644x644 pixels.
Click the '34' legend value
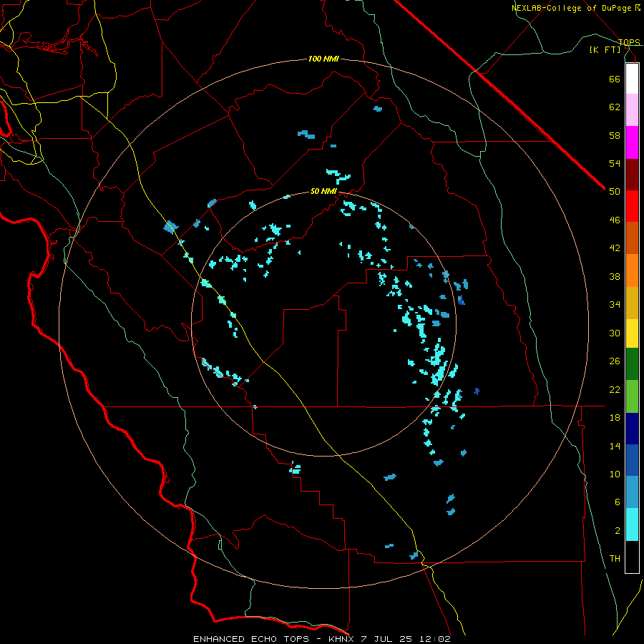[615, 305]
